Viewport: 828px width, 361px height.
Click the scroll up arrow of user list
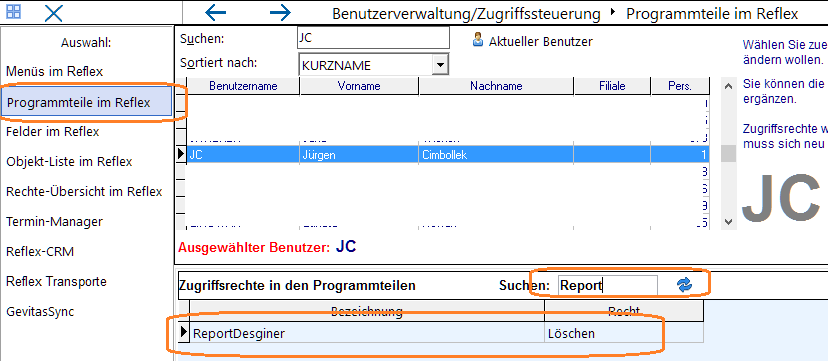[729, 86]
